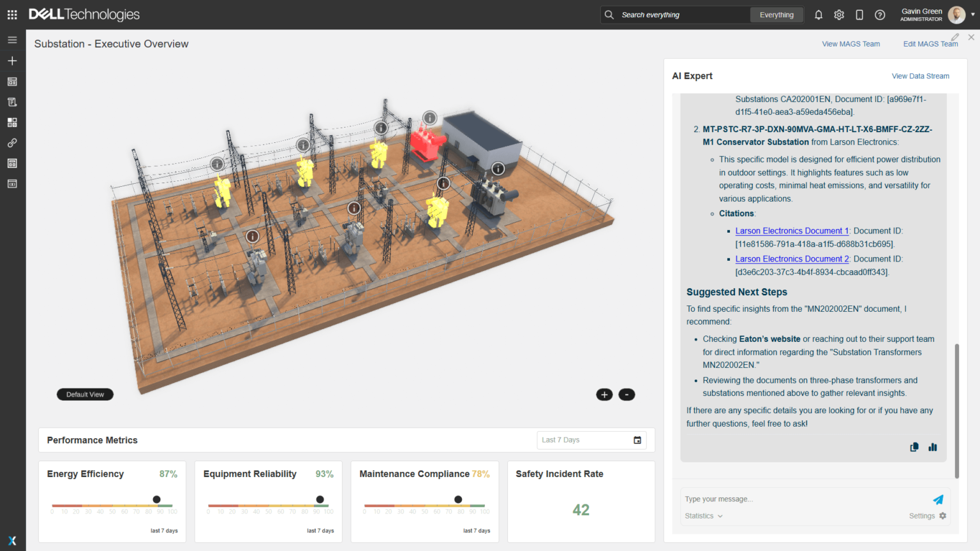This screenshot has height=551, width=980.
Task: Open settings gear in top bar
Action: pos(839,15)
